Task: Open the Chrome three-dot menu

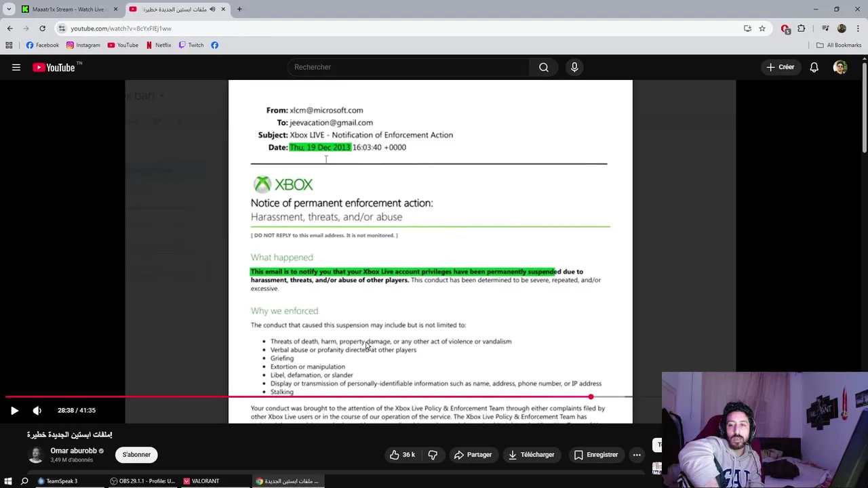Action: 858,28
